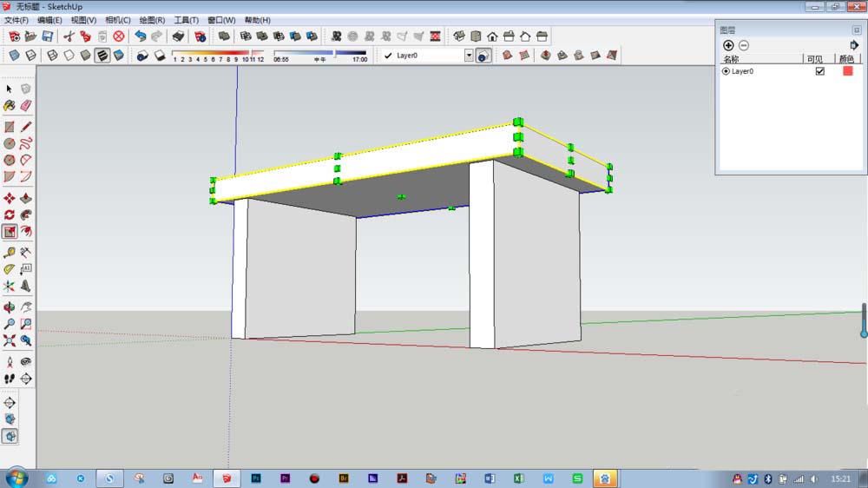
Task: Select the Line pencil tool
Action: (x=26, y=127)
